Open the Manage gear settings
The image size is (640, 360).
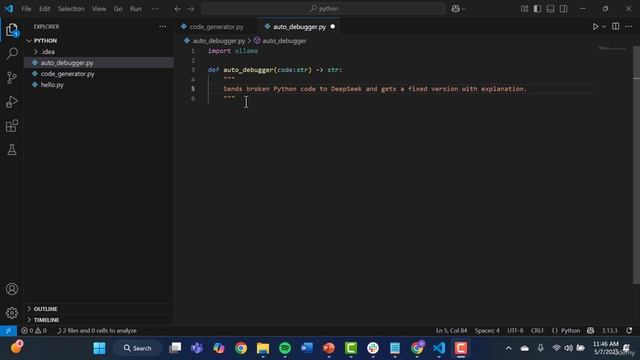pyautogui.click(x=12, y=313)
